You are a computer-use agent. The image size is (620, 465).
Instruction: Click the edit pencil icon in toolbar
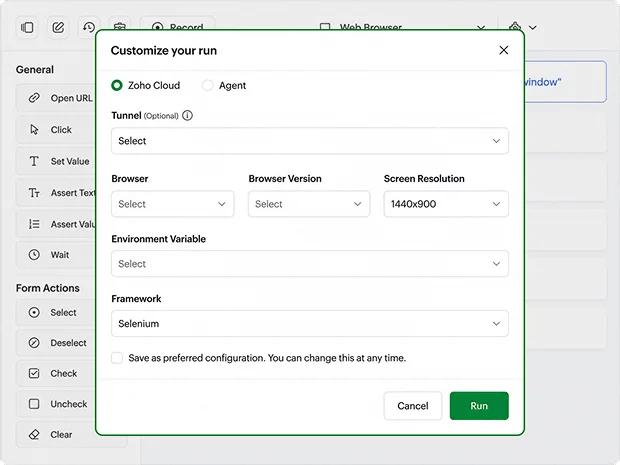58,27
